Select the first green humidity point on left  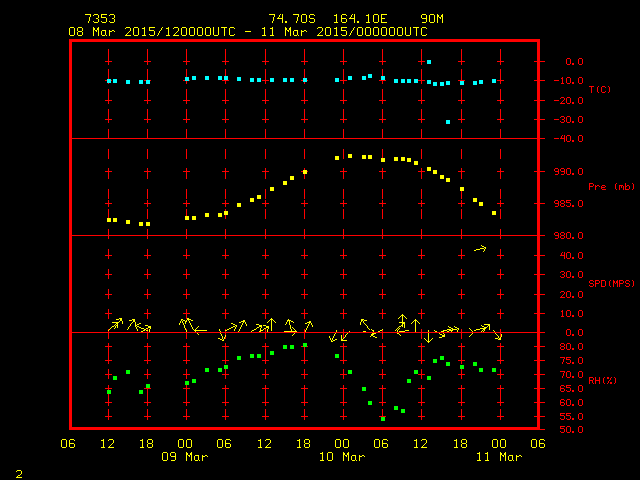pos(109,391)
